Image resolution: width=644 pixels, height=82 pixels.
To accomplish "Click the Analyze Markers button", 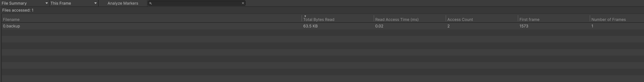I will click(123, 3).
